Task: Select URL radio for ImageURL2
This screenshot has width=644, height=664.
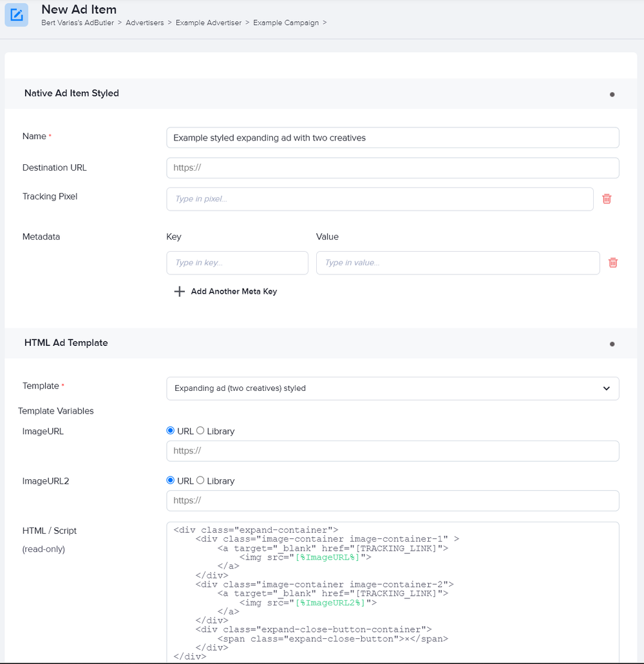Action: coord(170,480)
